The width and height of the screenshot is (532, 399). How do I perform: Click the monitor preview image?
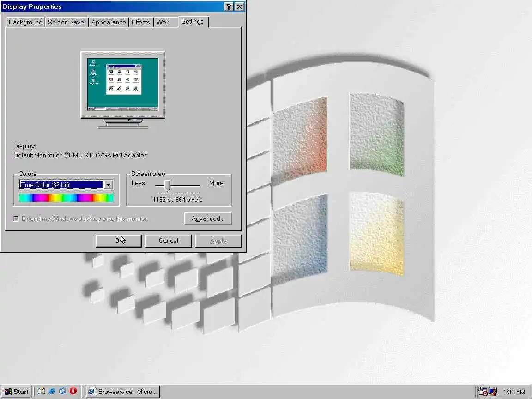coord(123,90)
